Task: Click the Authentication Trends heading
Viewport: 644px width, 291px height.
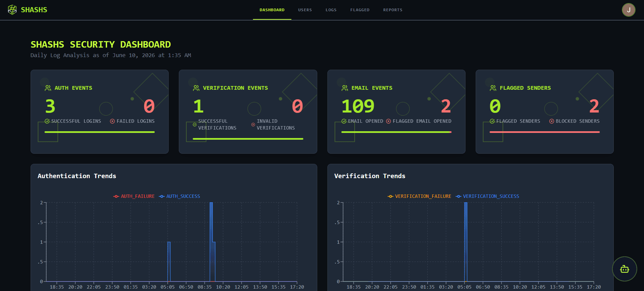Action: pos(77,176)
